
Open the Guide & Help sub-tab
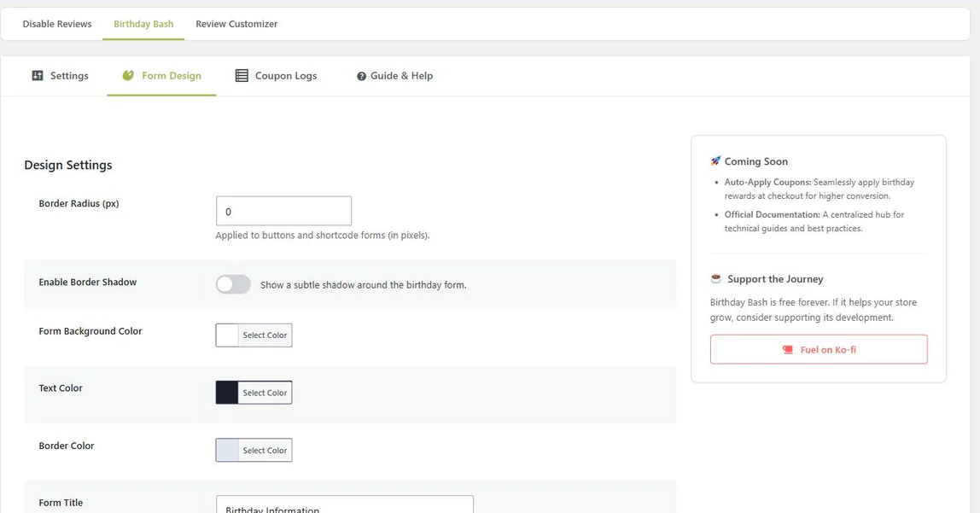[394, 76]
